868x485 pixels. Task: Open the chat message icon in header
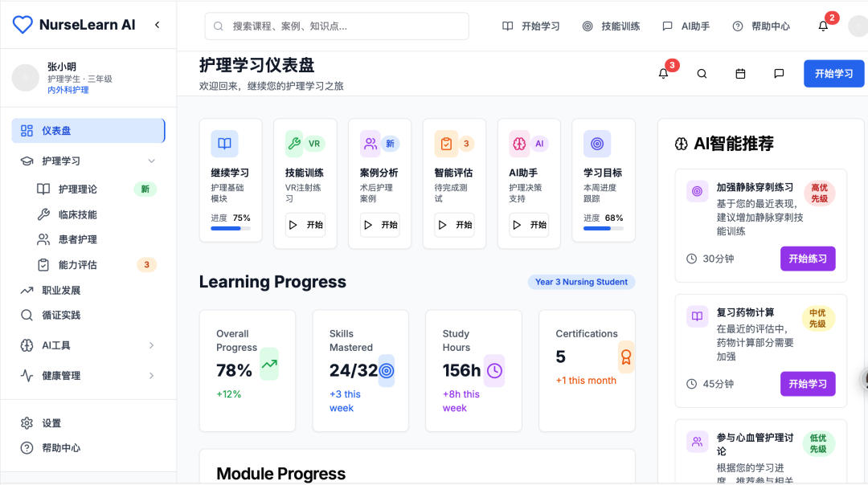[779, 74]
